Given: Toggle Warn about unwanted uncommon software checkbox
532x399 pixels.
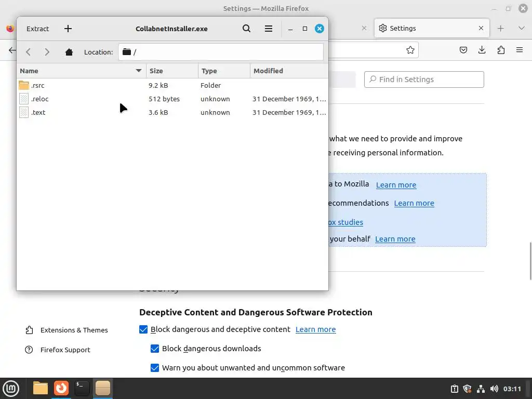Looking at the screenshot, I should [155, 368].
